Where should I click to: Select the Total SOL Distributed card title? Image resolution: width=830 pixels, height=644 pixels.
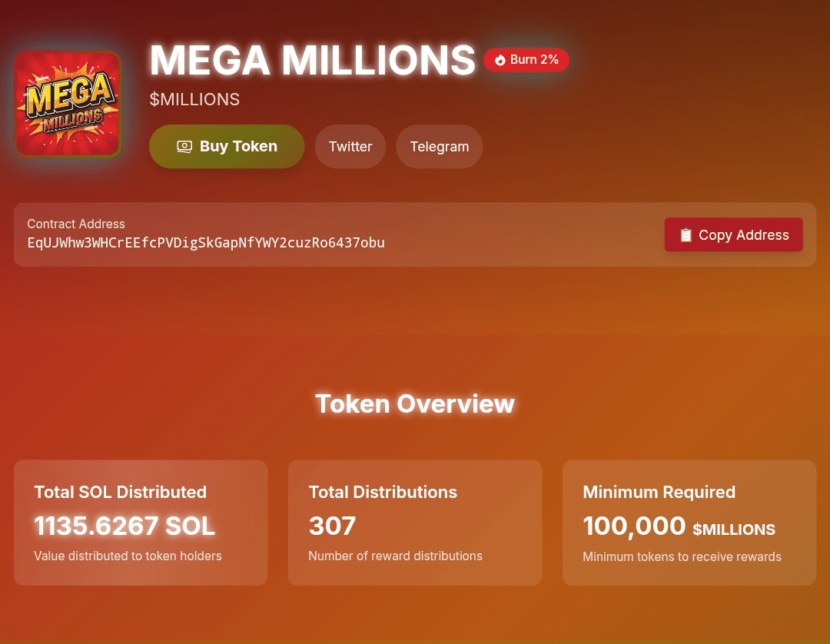pyautogui.click(x=121, y=492)
